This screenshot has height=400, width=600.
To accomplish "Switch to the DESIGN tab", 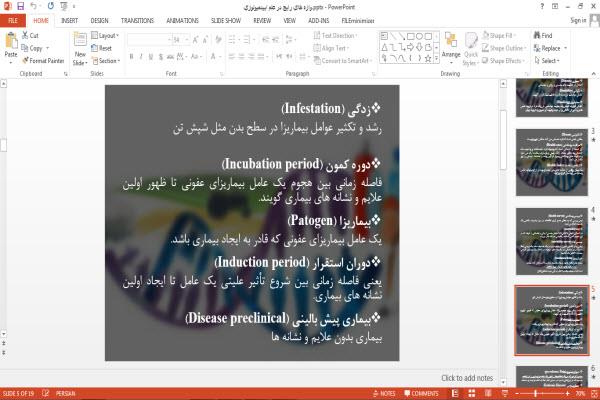I will (99, 21).
